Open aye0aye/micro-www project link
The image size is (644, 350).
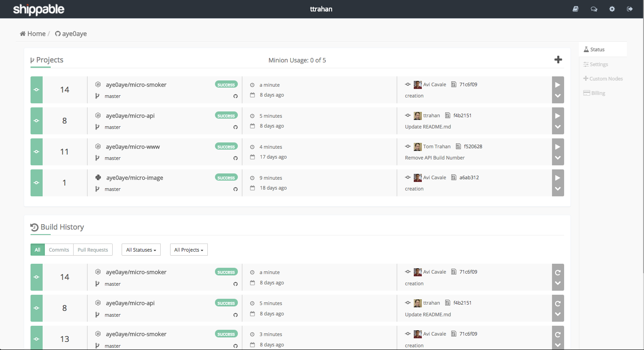[x=133, y=146]
